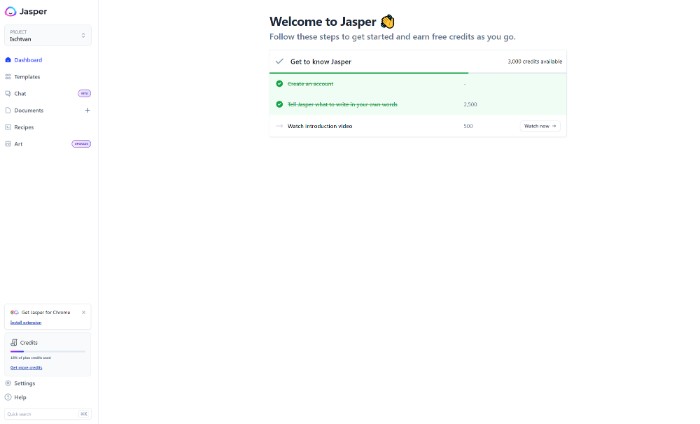Viewport: 700px width, 424px height.
Task: Click the 500 credits value
Action: coord(468,126)
